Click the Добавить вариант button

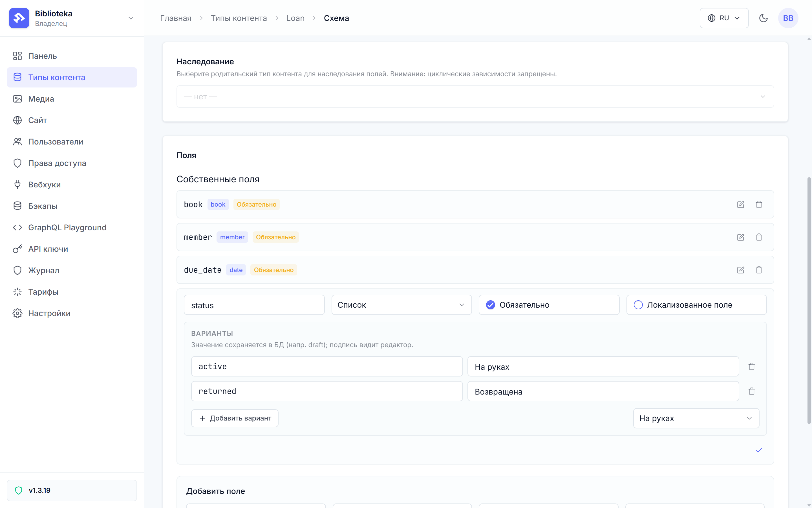pos(235,418)
